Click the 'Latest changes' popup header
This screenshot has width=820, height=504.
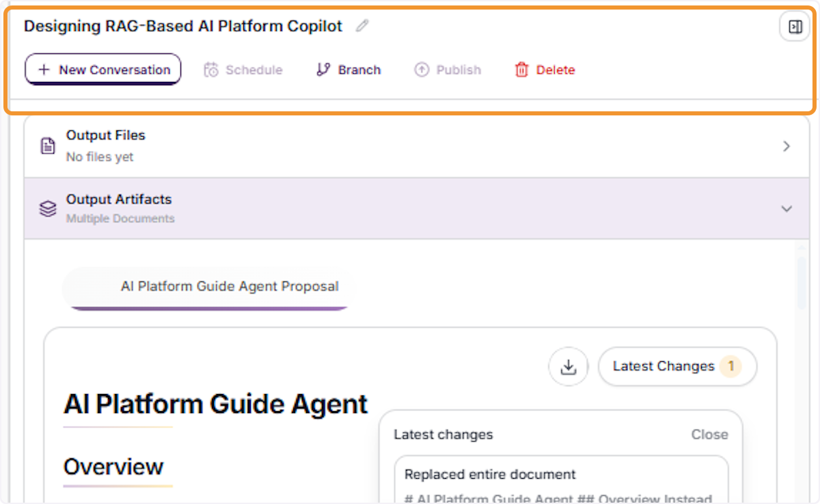click(443, 434)
